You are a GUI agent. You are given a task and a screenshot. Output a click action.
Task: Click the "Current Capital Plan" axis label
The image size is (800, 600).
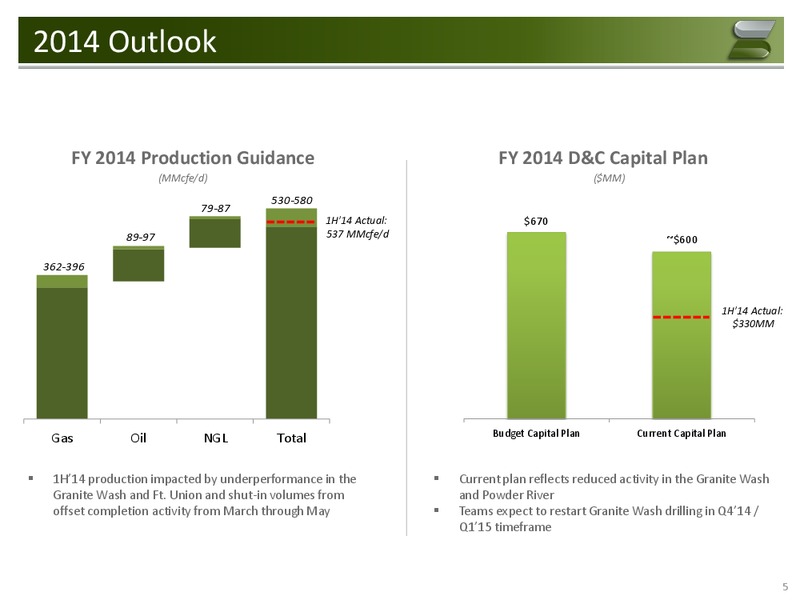[682, 433]
